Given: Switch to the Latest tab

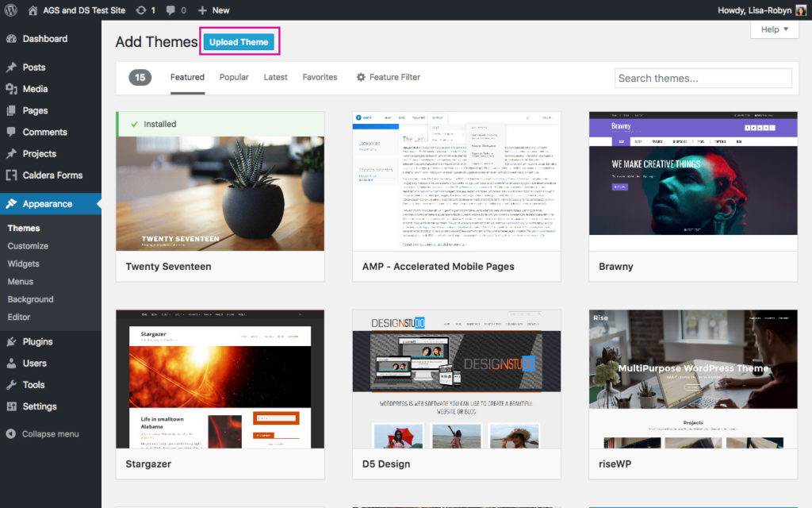Looking at the screenshot, I should [275, 77].
